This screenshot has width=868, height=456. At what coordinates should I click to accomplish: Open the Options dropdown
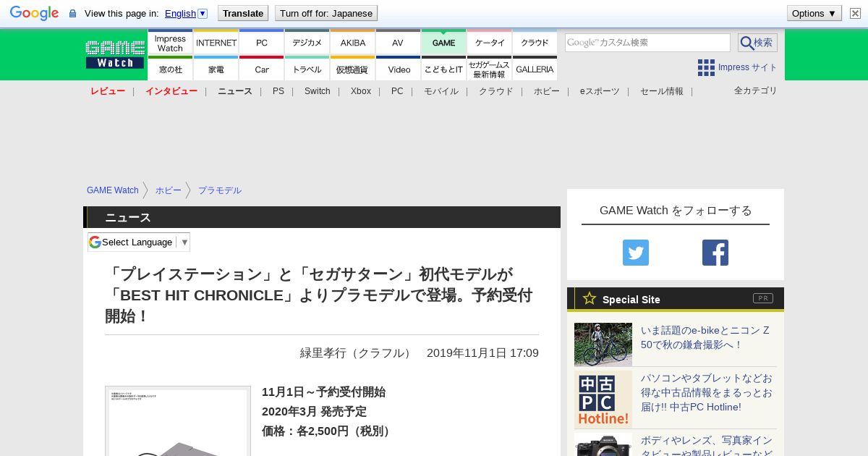tap(814, 13)
